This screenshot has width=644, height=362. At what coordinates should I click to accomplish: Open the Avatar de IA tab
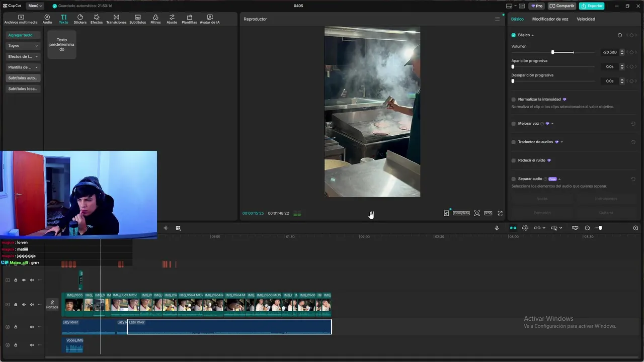tap(210, 19)
